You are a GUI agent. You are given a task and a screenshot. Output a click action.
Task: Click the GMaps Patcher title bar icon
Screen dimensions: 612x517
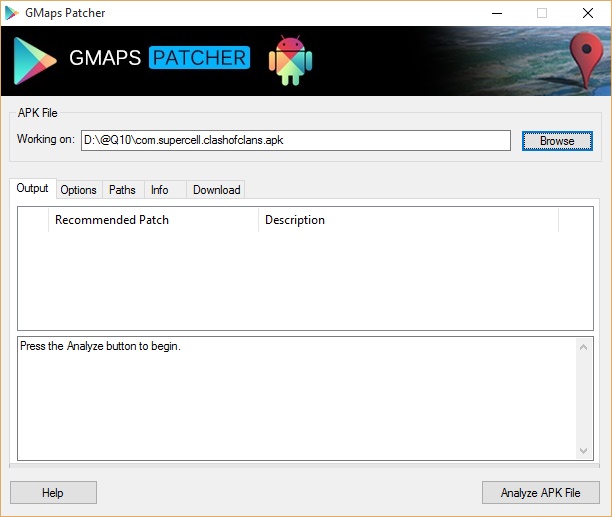[12, 13]
